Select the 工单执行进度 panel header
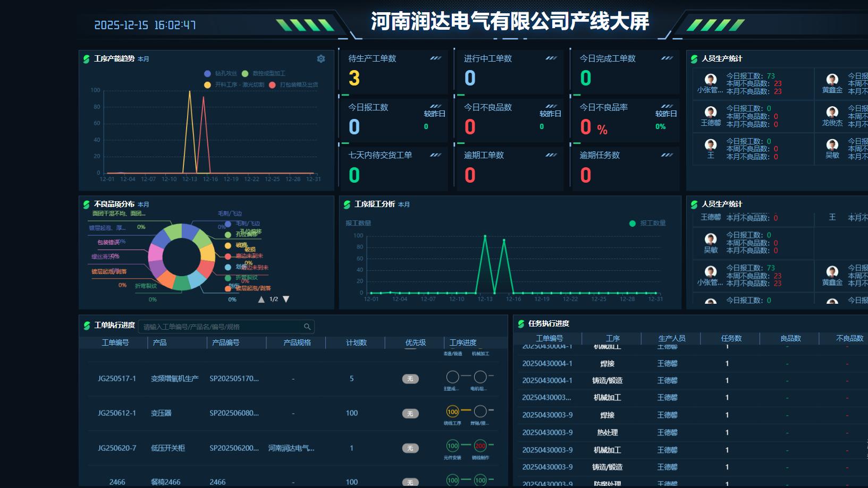Image resolution: width=868 pixels, height=488 pixels. pos(114,325)
